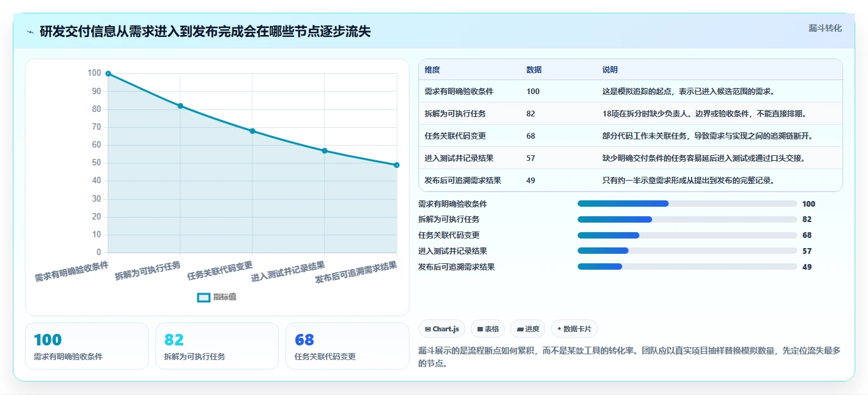
Task: Select table row 需求有明确验收条件
Action: tap(630, 92)
